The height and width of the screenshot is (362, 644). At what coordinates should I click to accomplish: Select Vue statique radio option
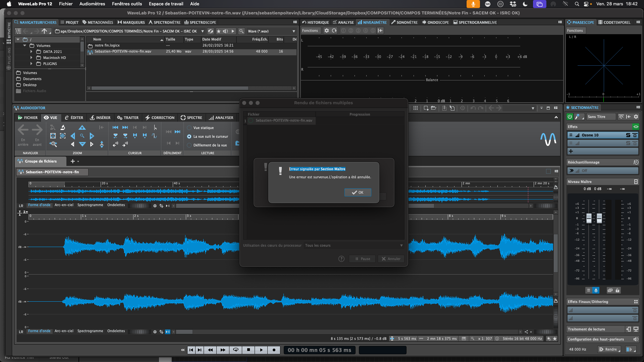(x=189, y=128)
